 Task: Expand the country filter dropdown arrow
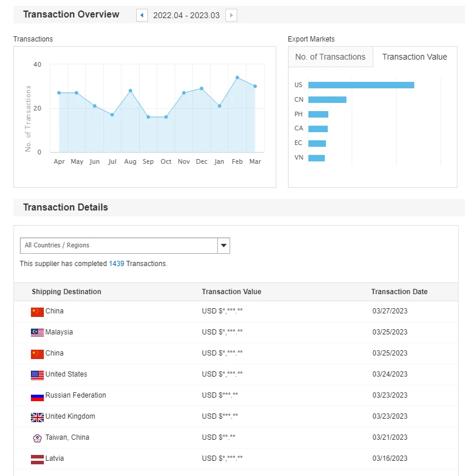click(224, 246)
